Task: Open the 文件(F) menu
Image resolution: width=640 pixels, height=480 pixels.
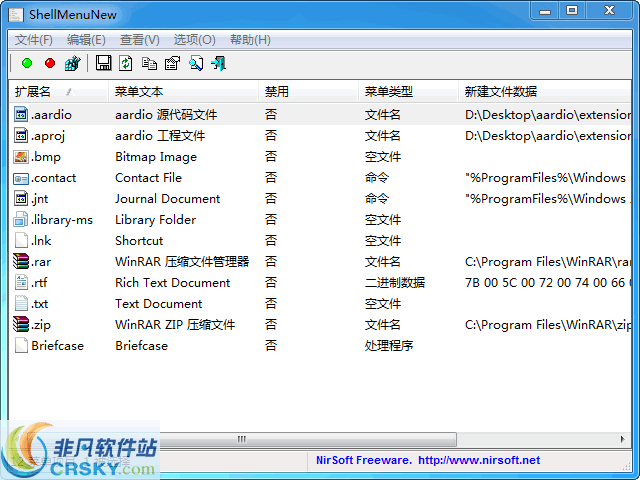Action: [x=34, y=40]
